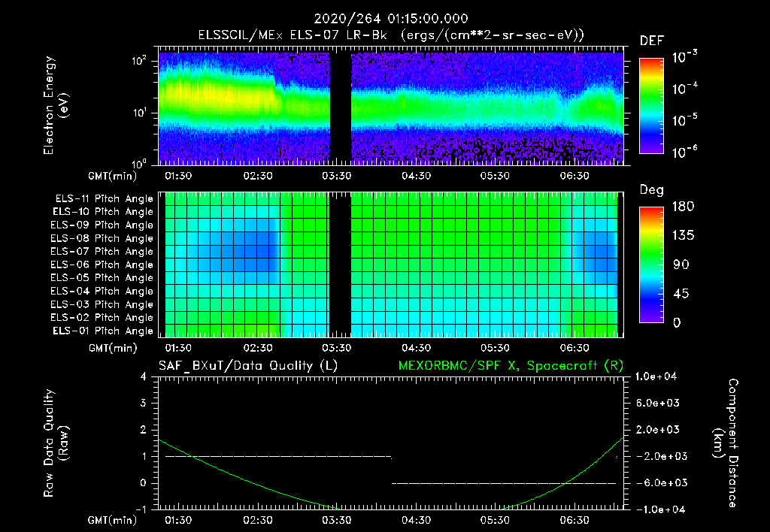Click 02:30 under the pitch angle panel
The width and height of the screenshot is (770, 532).
coord(258,348)
